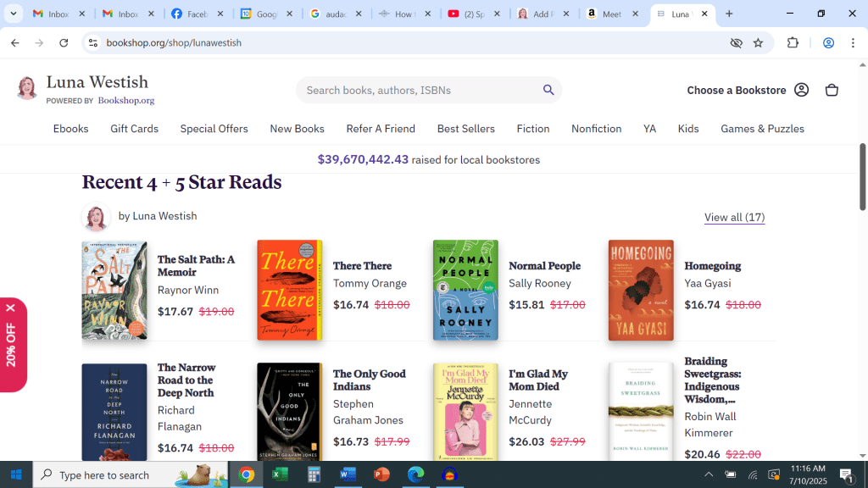Screen dimensions: 868x488
Task: Open the Homegoing book cover
Action: click(x=641, y=290)
